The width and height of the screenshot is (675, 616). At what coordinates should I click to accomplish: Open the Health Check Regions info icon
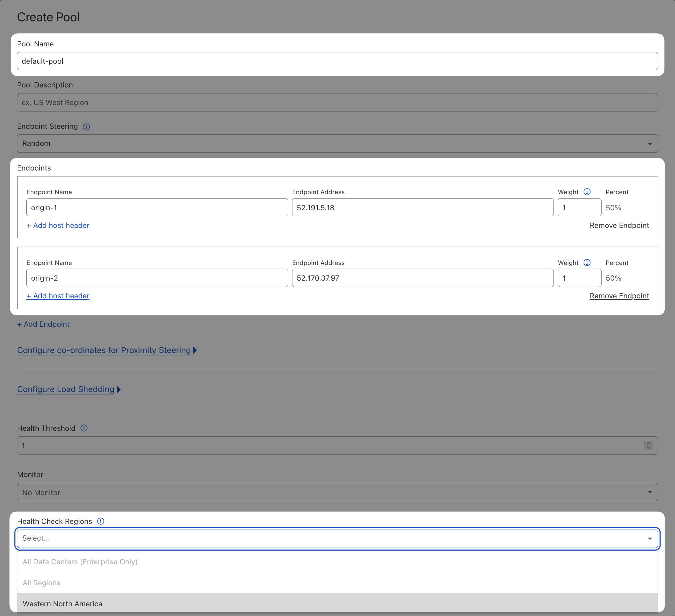tap(100, 521)
